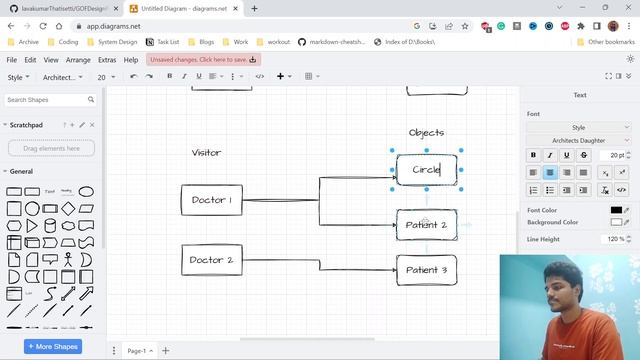Open the Arrange menu

(x=78, y=60)
